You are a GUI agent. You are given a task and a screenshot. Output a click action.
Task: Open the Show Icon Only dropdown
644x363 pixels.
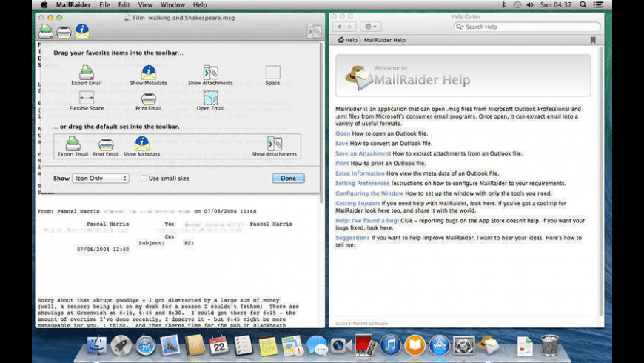pyautogui.click(x=101, y=178)
